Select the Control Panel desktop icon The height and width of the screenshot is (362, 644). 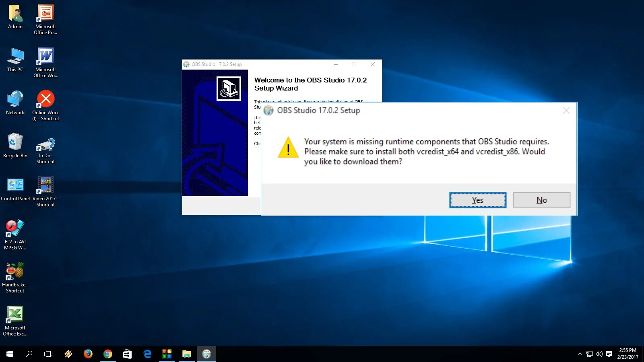[x=15, y=189]
